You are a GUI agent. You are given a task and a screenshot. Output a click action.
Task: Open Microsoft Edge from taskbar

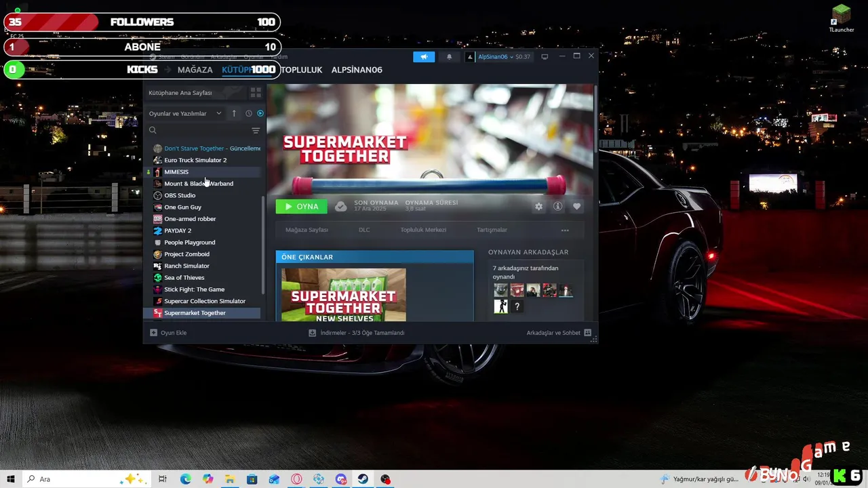click(x=185, y=479)
